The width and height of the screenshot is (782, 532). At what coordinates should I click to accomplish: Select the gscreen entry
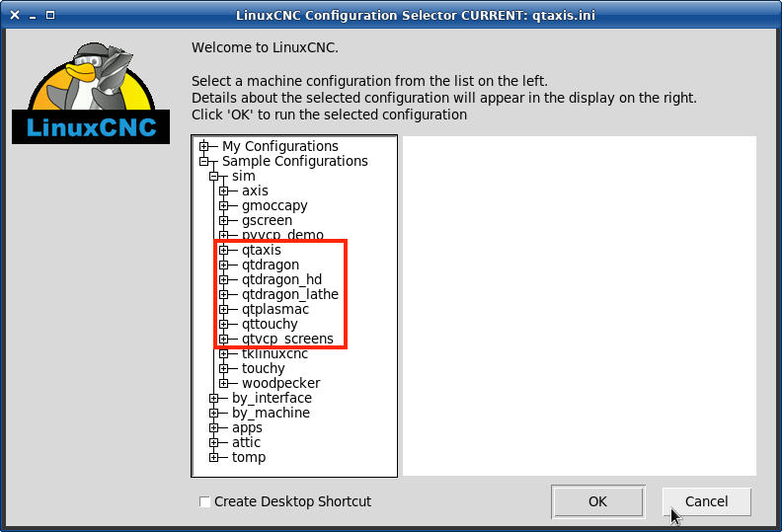[x=267, y=220]
